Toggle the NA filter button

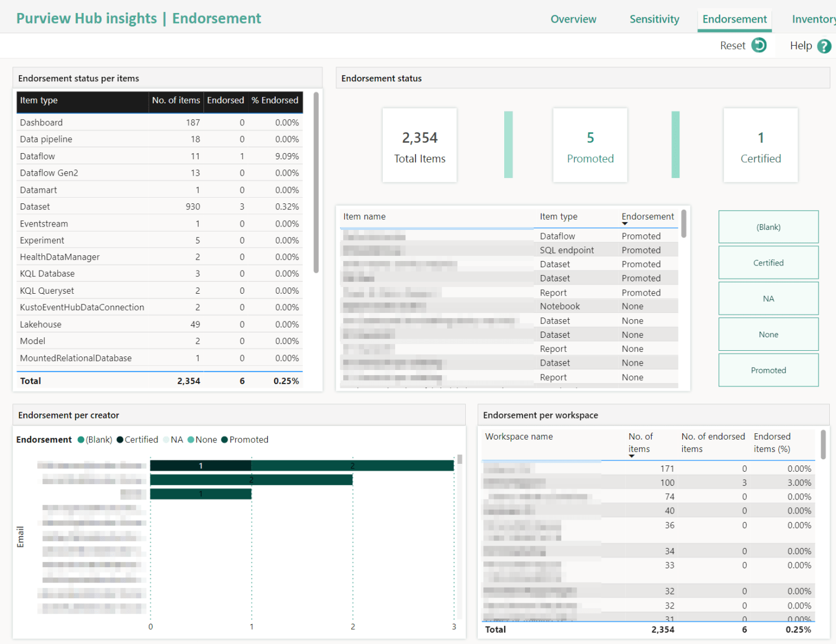pos(768,298)
